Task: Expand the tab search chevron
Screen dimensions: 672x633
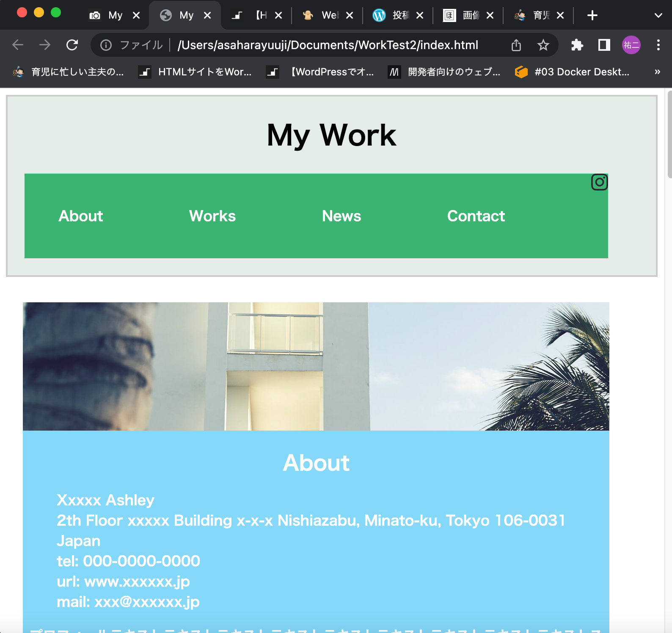Action: point(658,16)
